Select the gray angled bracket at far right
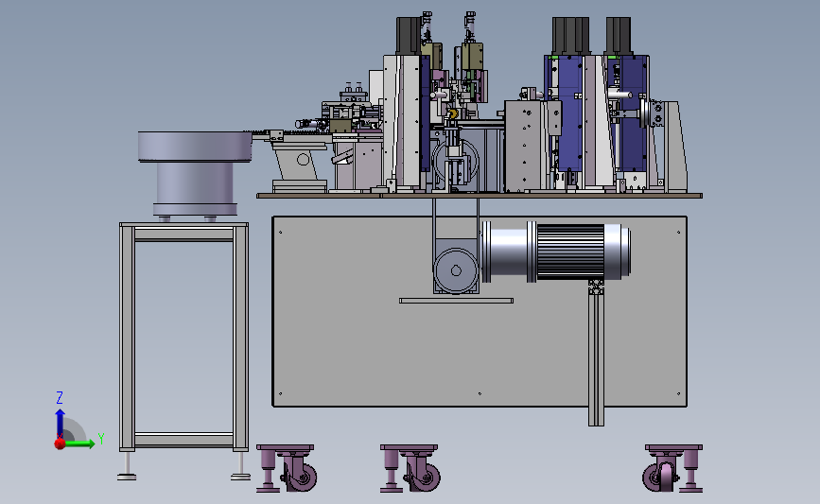This screenshot has width=820, height=504. pyautogui.click(x=675, y=147)
